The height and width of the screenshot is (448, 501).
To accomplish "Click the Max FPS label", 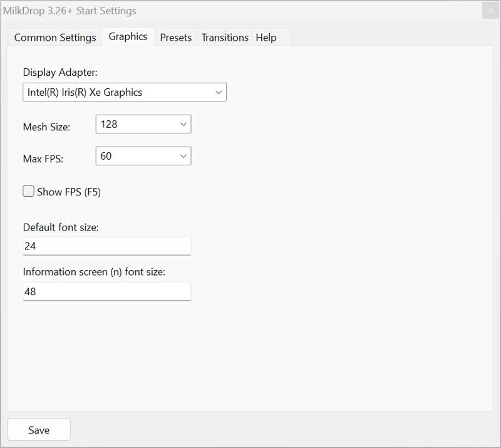I will pos(43,159).
